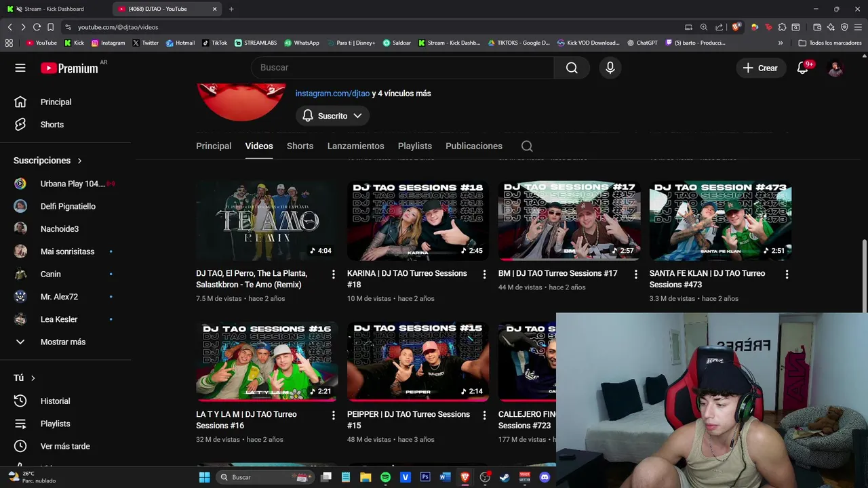Bookmark this page in the address bar
868x488 pixels.
50,27
